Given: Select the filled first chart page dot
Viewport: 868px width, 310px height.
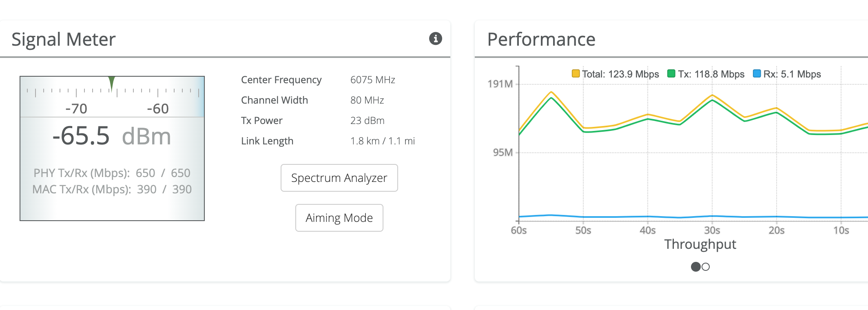Looking at the screenshot, I should (x=695, y=267).
